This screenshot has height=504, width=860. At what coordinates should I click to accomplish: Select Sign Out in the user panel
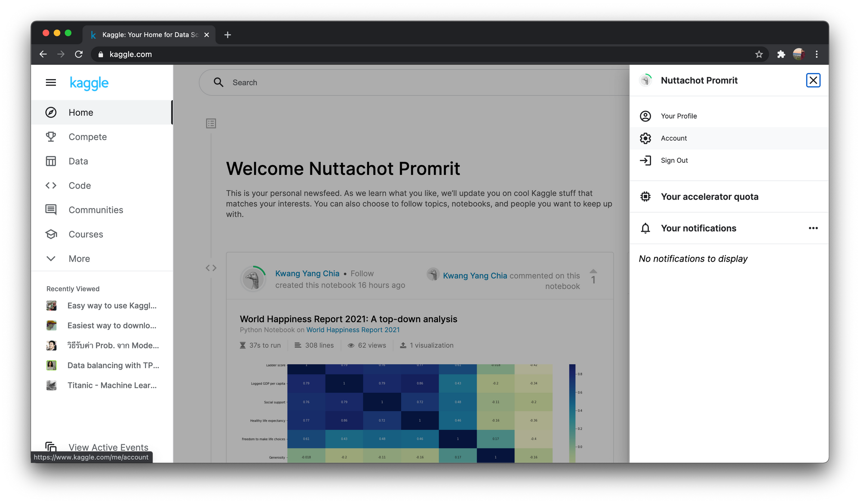(729, 161)
